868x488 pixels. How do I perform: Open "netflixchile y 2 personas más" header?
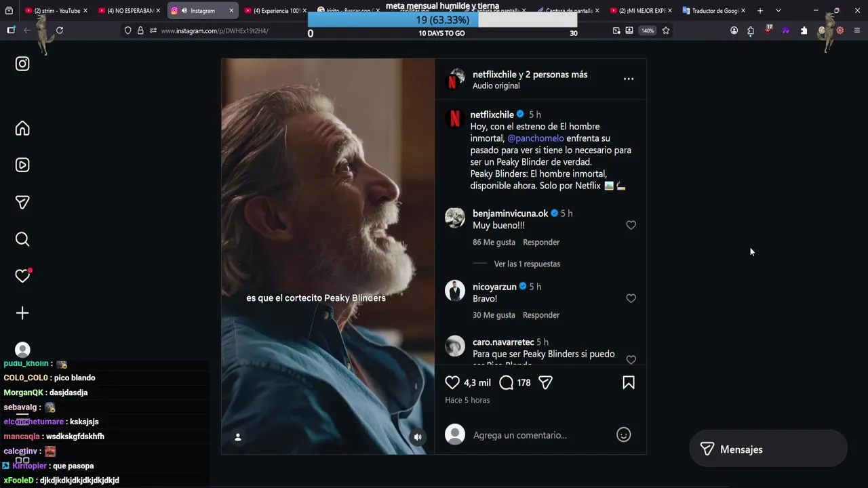coord(530,75)
